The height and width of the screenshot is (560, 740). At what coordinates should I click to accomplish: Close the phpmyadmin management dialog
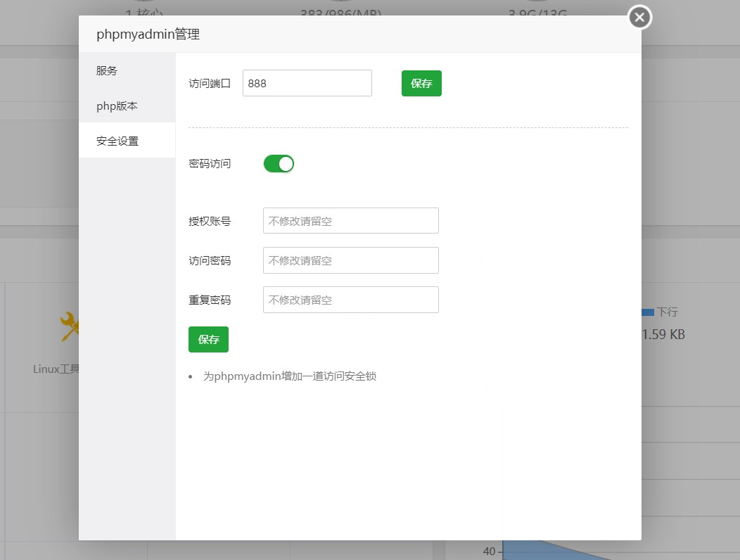(639, 18)
